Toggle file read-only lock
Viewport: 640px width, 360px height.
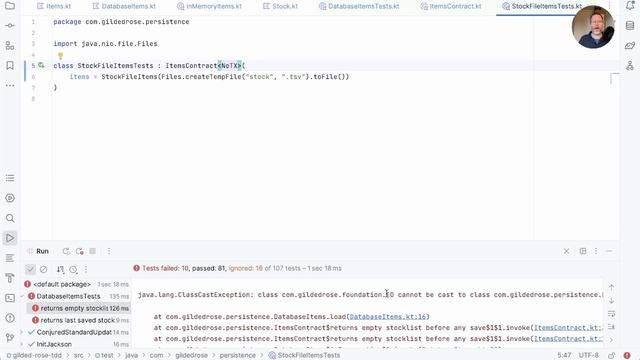611,356
